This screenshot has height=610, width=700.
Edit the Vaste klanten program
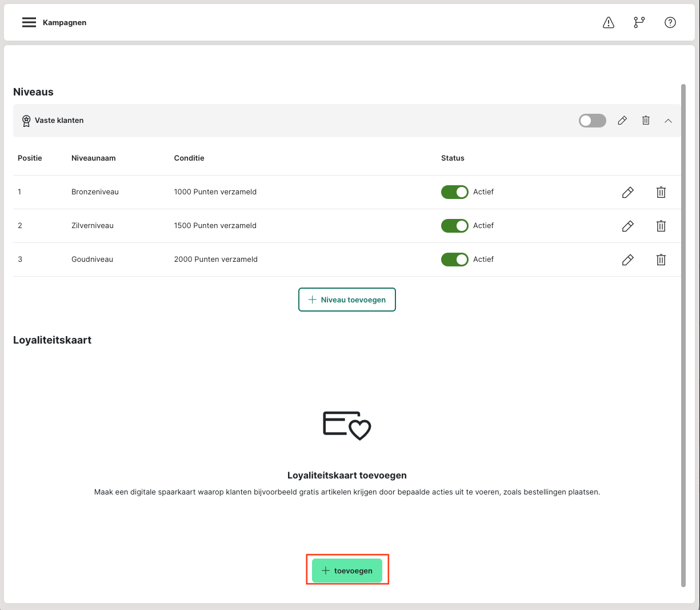[x=622, y=121]
